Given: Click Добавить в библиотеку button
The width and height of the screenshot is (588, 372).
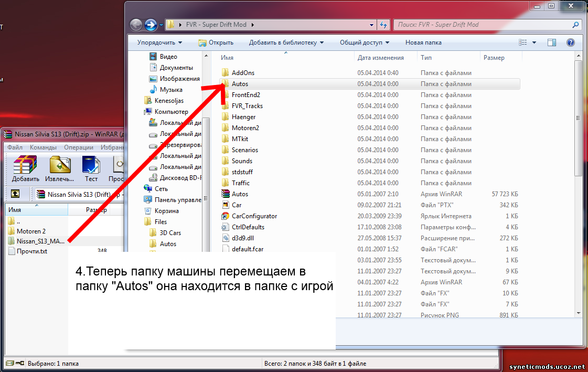Looking at the screenshot, I should click(286, 42).
